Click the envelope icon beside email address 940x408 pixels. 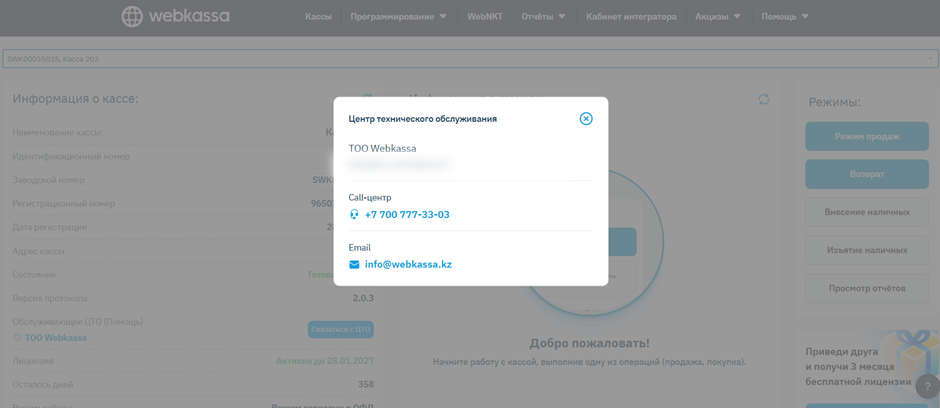[x=354, y=264]
